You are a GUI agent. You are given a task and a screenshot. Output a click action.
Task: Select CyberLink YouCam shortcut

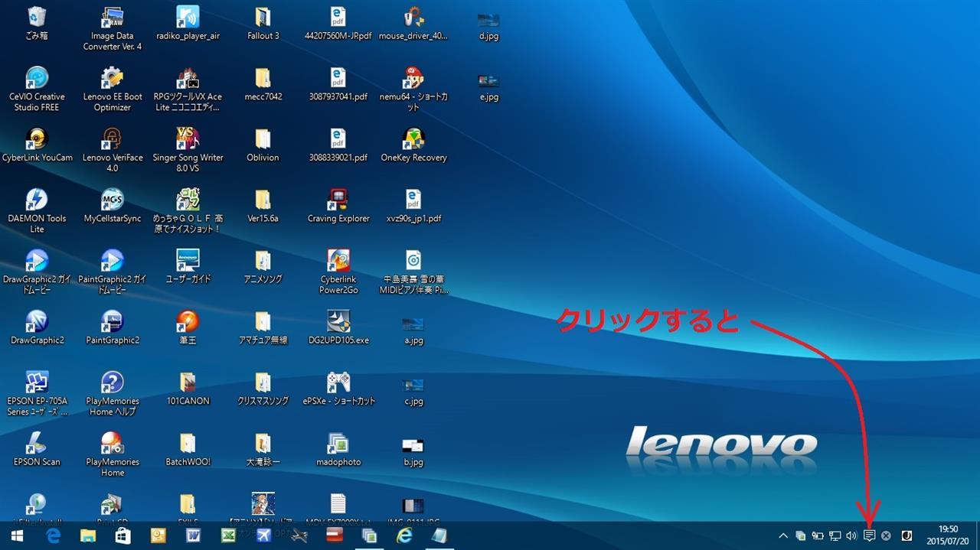tap(37, 145)
